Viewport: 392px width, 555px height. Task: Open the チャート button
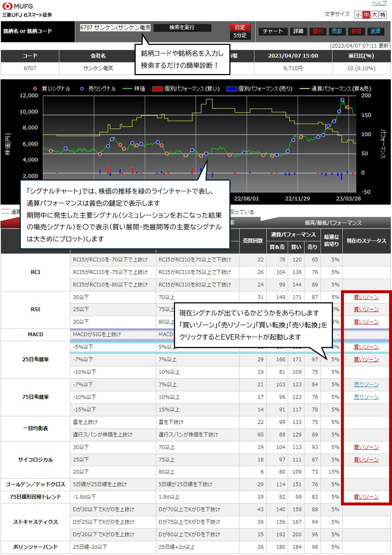click(x=273, y=31)
